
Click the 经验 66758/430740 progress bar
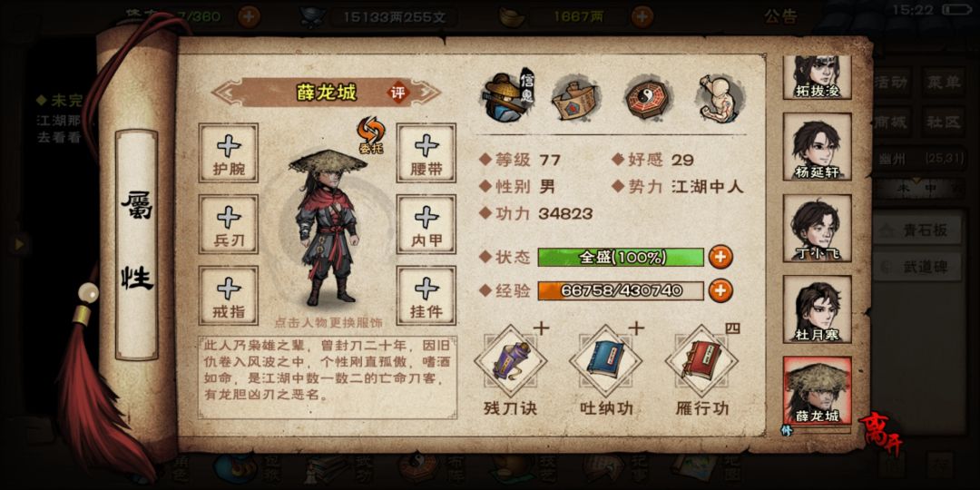coord(621,290)
